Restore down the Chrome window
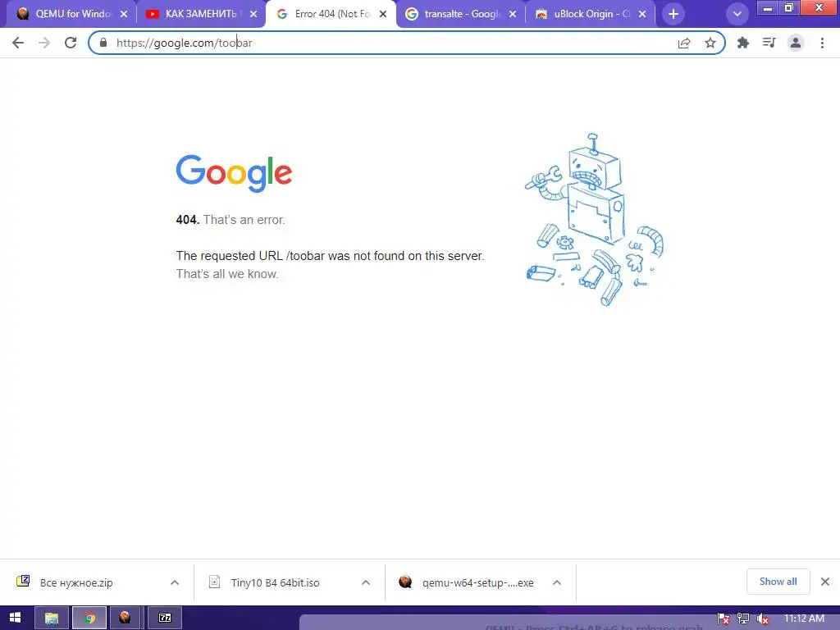Image resolution: width=840 pixels, height=630 pixels. coord(789,8)
